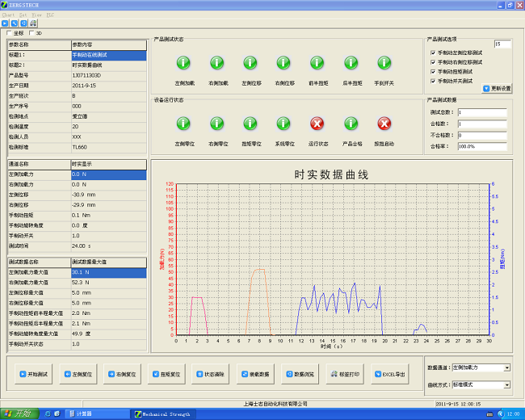Viewport: 525px width, 420px height.
Task: Click the 左侧加载 green status indicator
Action: click(x=183, y=63)
